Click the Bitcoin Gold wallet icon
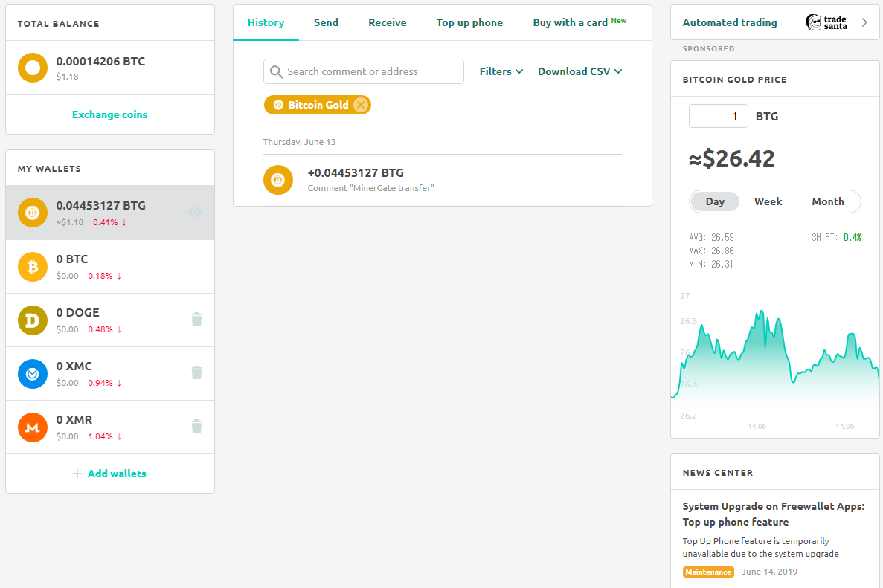Image resolution: width=883 pixels, height=588 pixels. tap(33, 213)
